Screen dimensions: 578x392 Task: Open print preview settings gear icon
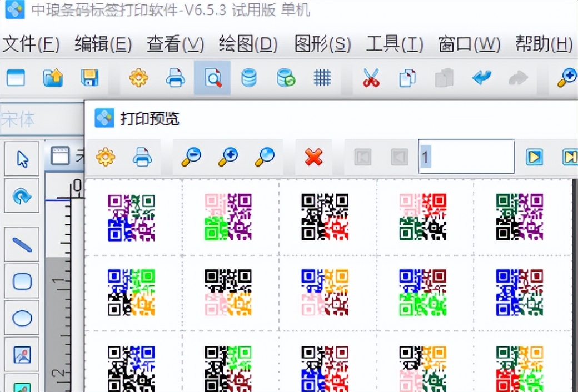106,157
